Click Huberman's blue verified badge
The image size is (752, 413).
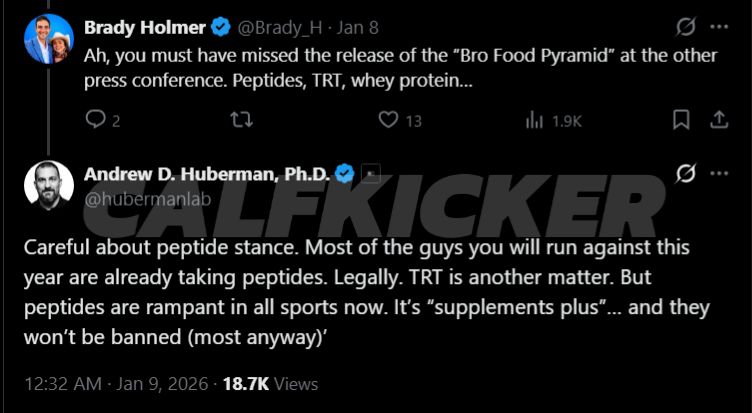(x=345, y=174)
